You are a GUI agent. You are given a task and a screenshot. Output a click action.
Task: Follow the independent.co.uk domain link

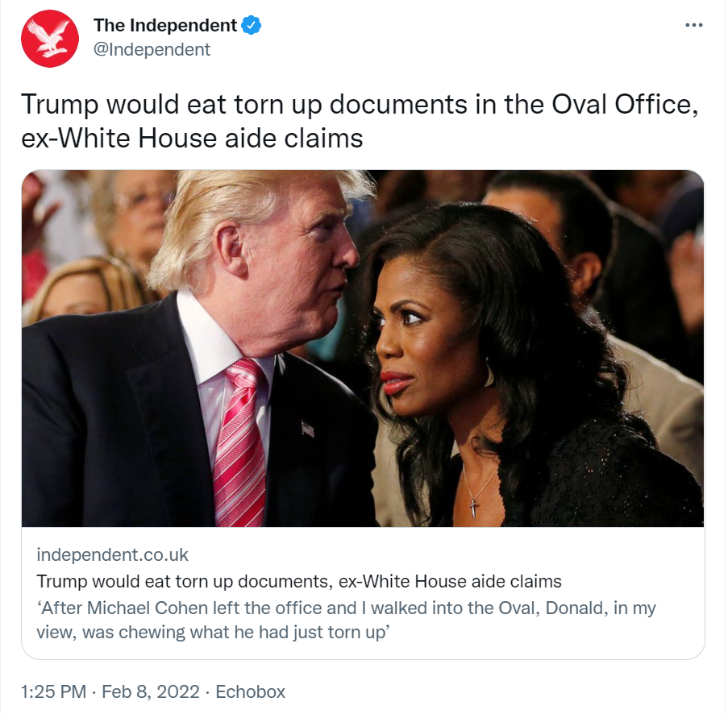coord(112,554)
